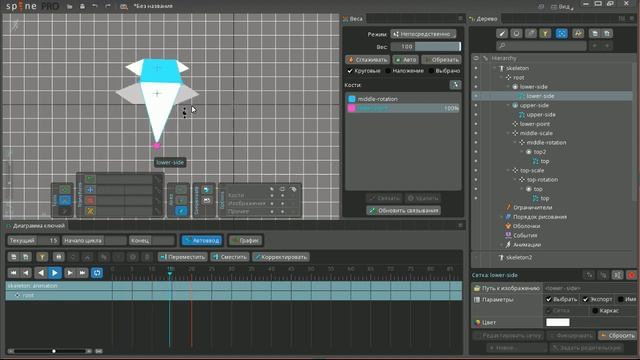The width and height of the screenshot is (640, 360).
Task: Click the dopesheet copy keys icon
Action: (x=14, y=257)
